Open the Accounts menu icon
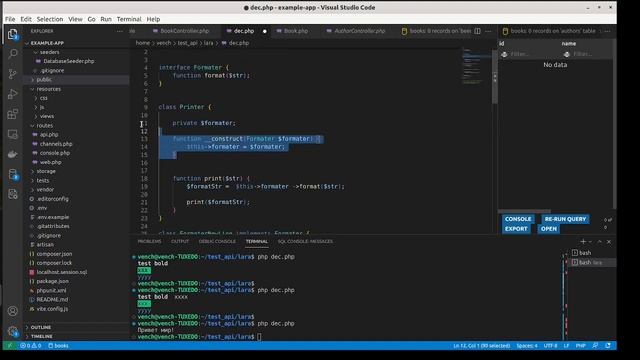 point(13,311)
